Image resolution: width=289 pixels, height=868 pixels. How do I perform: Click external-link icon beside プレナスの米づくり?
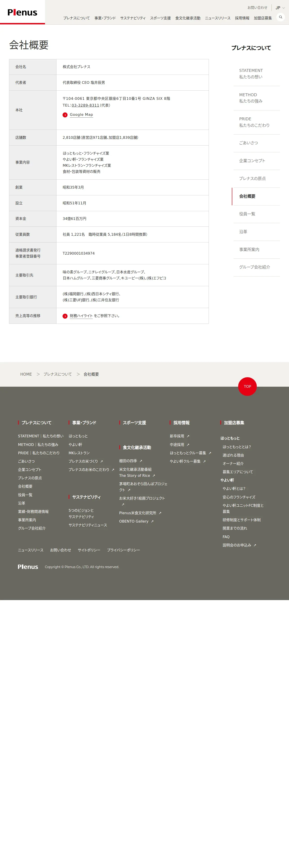[102, 462]
